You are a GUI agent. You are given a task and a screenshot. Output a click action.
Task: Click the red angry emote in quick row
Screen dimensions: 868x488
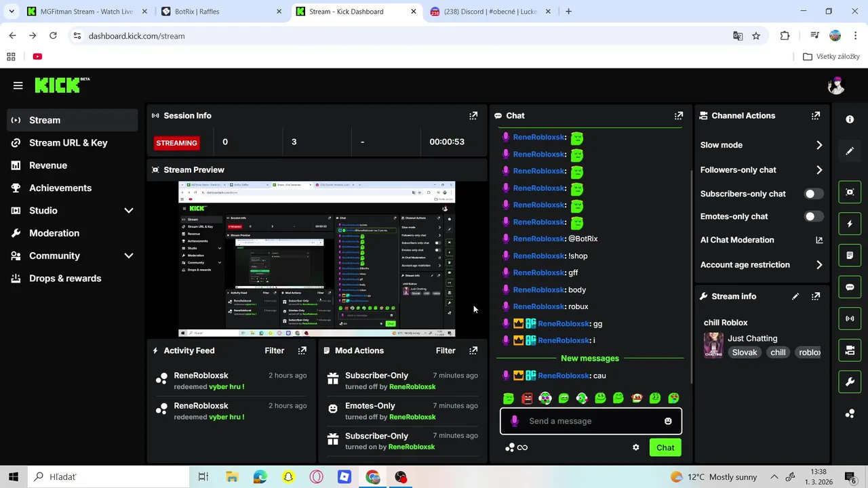(x=527, y=399)
